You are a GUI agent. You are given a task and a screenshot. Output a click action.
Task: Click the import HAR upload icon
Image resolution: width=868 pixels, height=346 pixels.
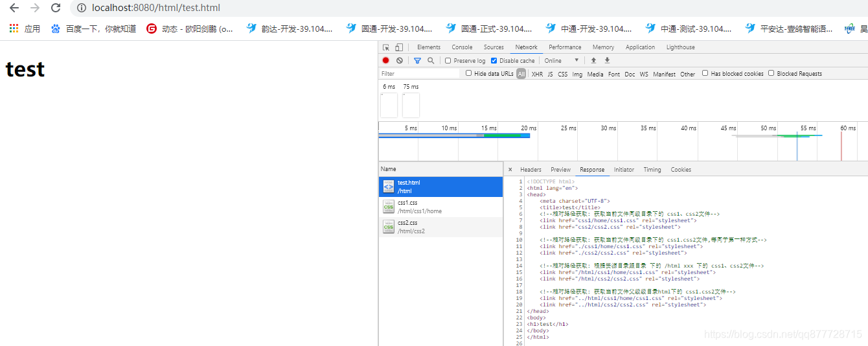coord(593,60)
